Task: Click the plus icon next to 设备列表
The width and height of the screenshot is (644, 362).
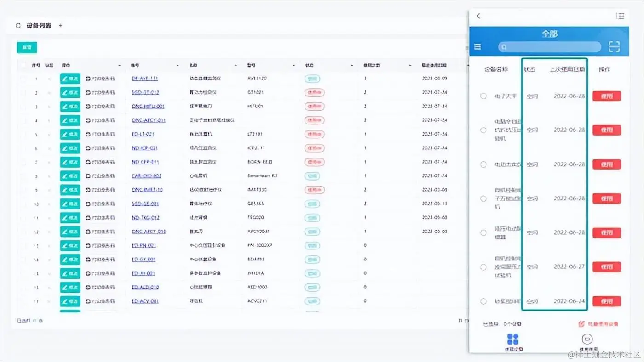Action: (60, 26)
